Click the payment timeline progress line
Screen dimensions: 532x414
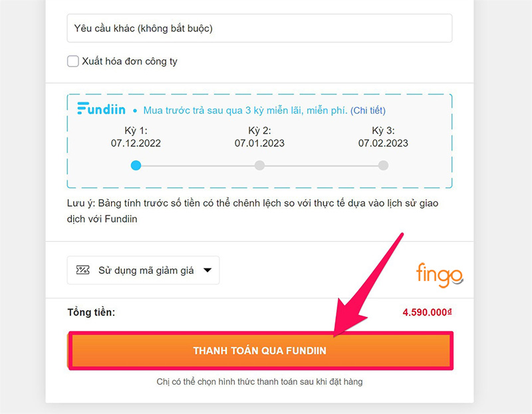259,166
